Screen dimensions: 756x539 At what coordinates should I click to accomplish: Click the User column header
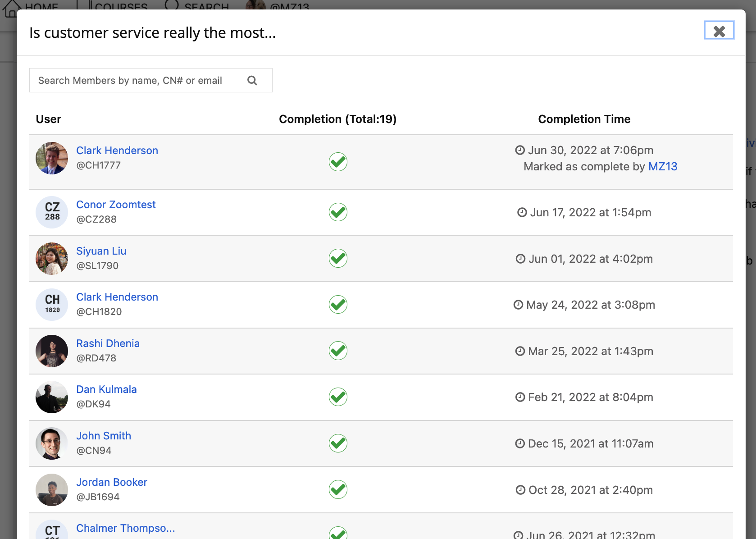pyautogui.click(x=49, y=119)
